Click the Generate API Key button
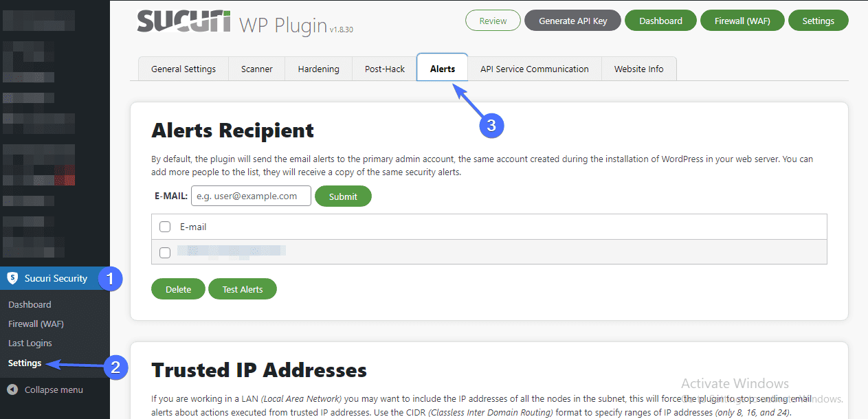 coord(573,21)
